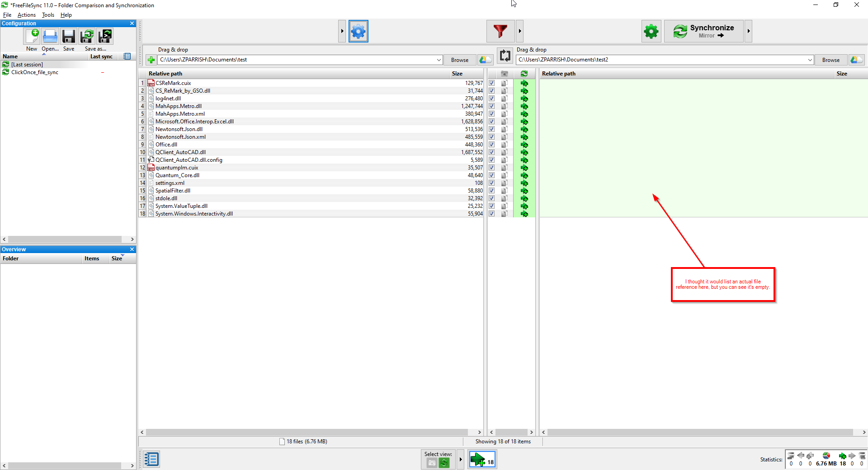This screenshot has width=868, height=470.
Task: Switch to category view camera button
Action: pos(432,463)
